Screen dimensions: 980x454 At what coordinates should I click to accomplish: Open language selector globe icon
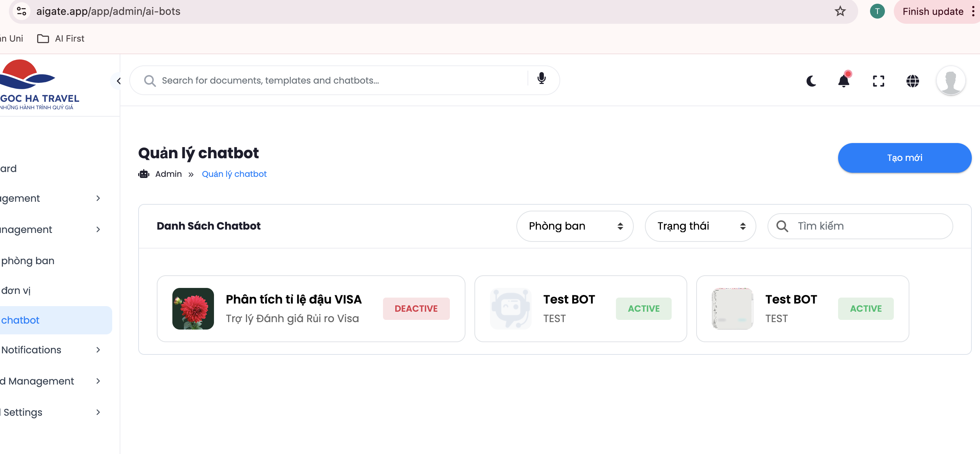point(912,81)
